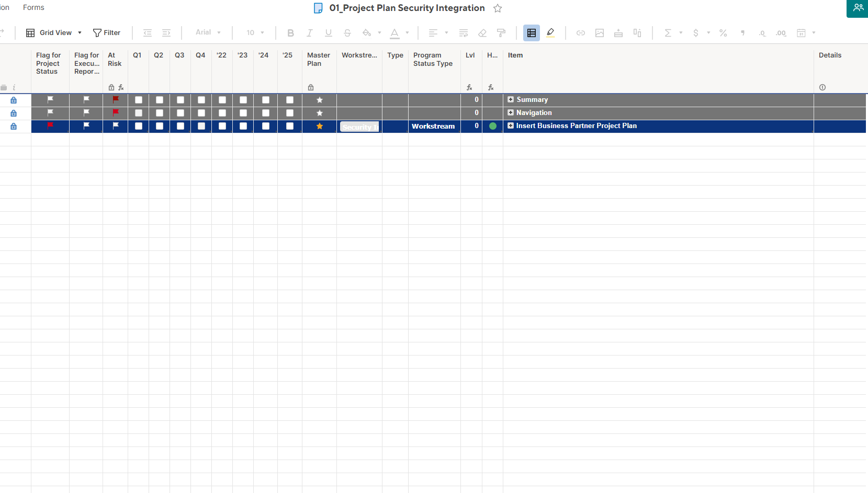Check the Q1 checkbox in the Summary row

(x=139, y=100)
